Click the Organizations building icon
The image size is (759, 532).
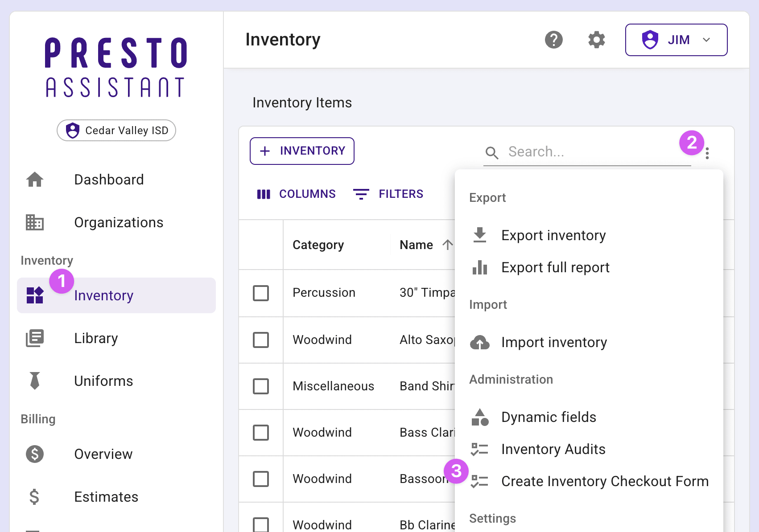[35, 222]
